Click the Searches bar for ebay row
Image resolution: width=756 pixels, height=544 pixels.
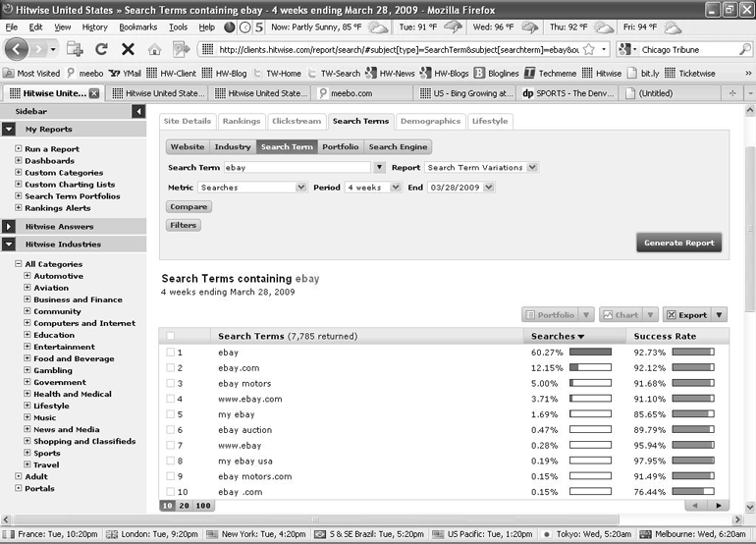click(590, 353)
